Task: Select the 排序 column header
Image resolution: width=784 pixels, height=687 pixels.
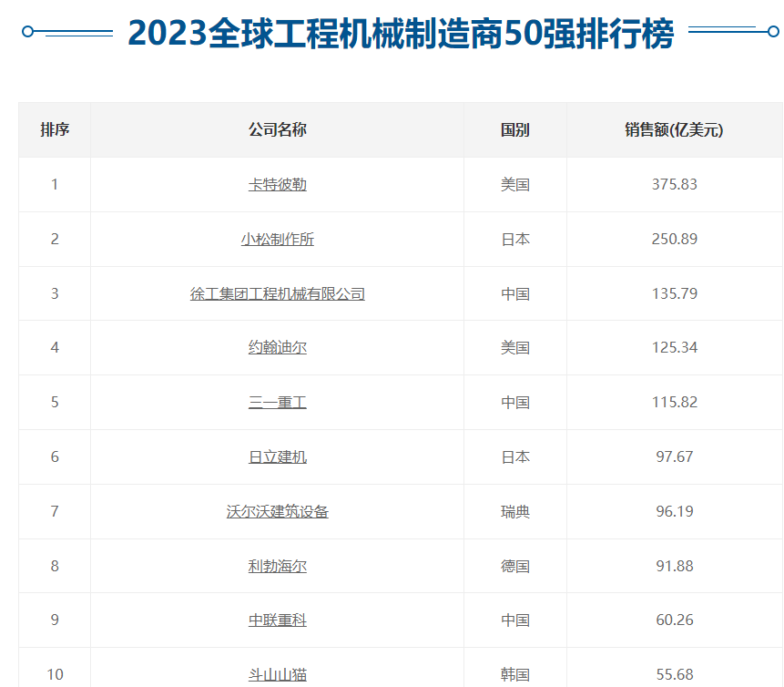Action: pos(54,129)
